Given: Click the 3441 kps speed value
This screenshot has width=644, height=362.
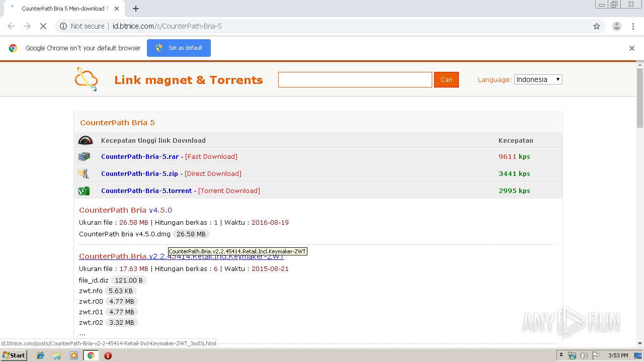Looking at the screenshot, I should [x=514, y=173].
